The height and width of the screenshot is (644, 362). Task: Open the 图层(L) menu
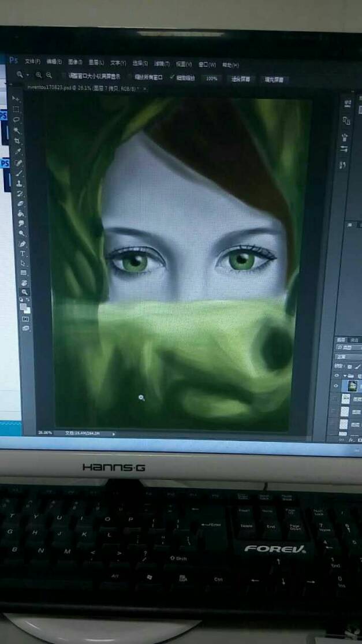click(x=96, y=62)
